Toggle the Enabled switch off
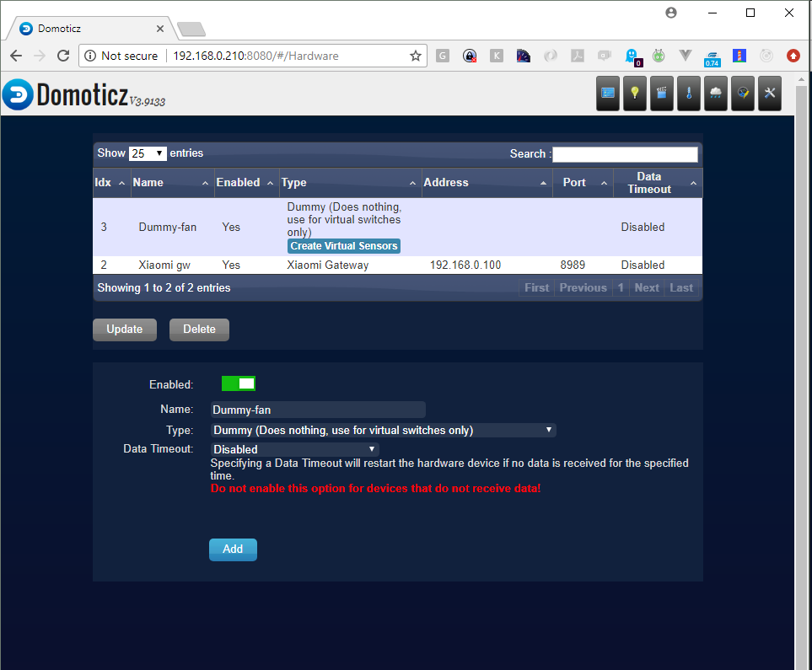 239,383
